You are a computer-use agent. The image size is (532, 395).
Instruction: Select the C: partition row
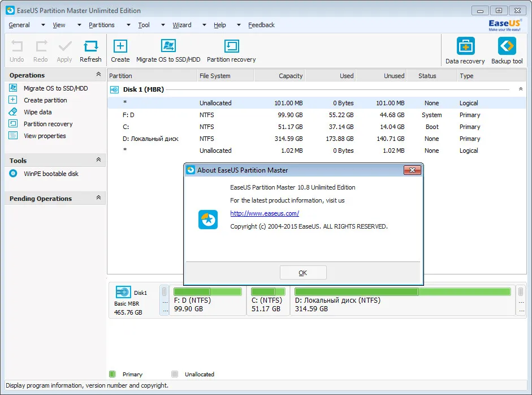317,127
